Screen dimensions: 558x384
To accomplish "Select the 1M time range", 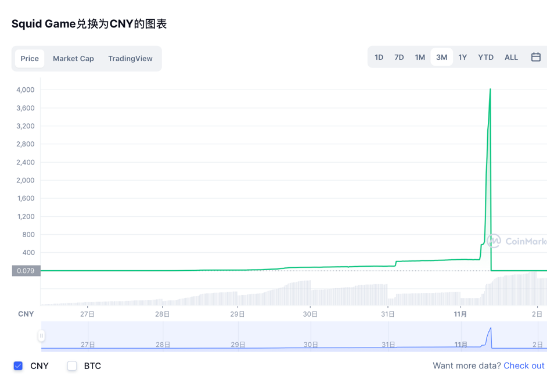I will pos(420,57).
